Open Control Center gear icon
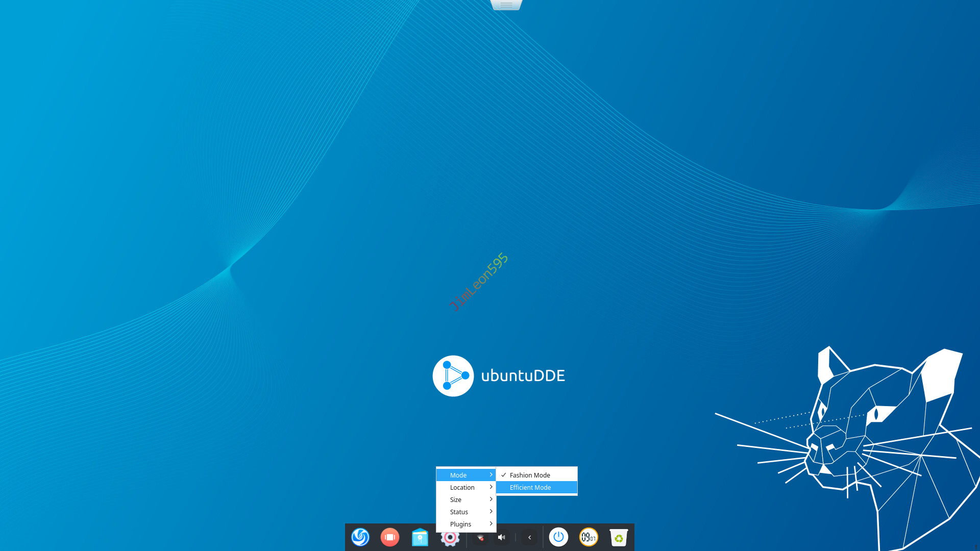 450,538
